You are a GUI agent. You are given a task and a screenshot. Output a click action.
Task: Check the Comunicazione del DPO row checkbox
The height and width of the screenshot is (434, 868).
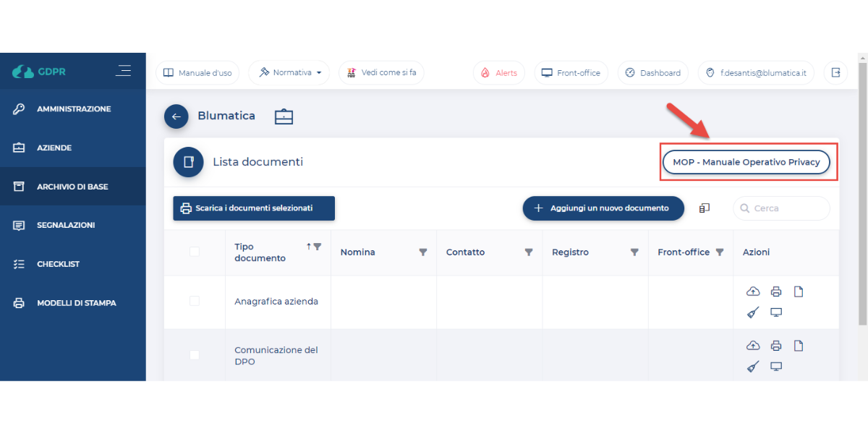194,355
